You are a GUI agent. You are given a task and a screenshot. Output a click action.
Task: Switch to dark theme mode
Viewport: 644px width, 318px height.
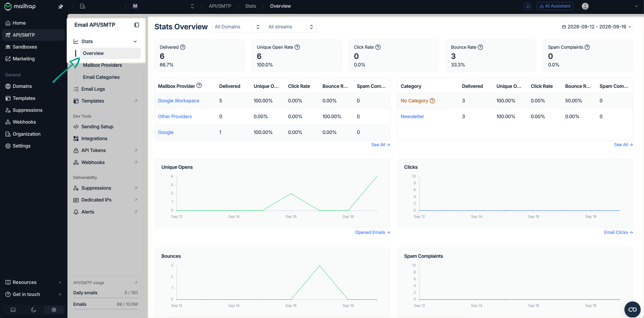click(33, 310)
